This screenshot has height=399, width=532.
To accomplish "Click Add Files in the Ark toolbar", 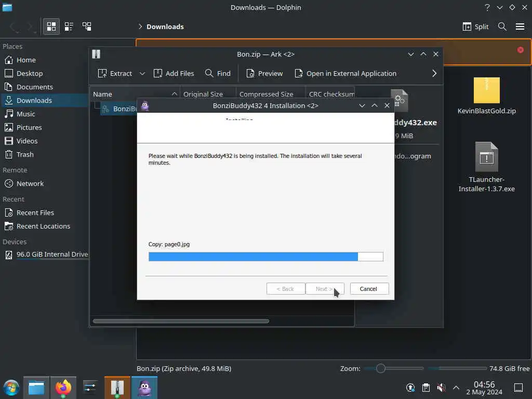I will (x=174, y=73).
